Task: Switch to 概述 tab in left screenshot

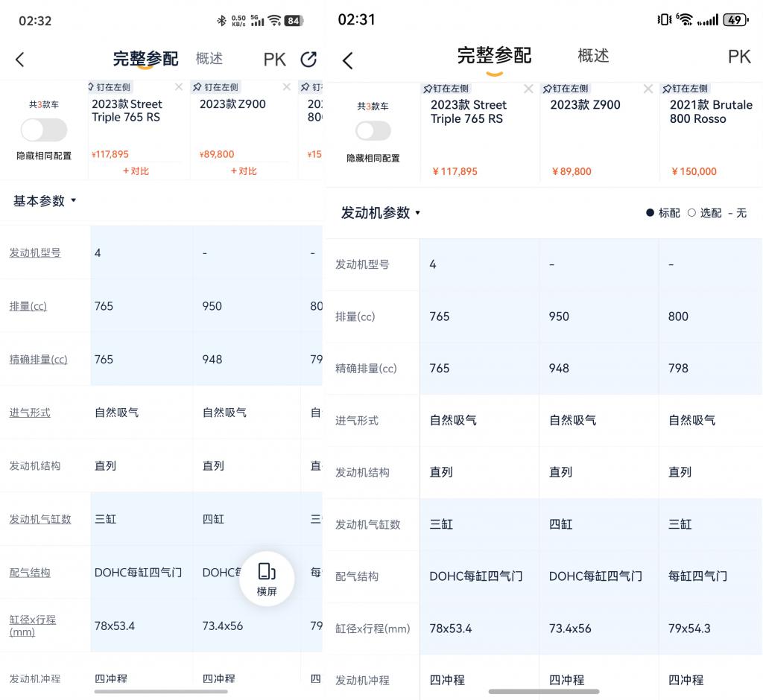Action: [x=209, y=58]
